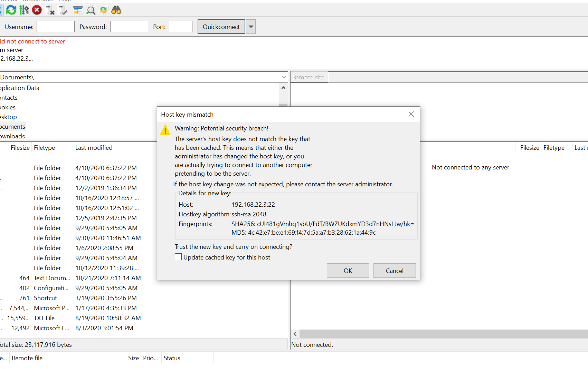
Task: Select the Application Data tree folder
Action: (x=20, y=88)
